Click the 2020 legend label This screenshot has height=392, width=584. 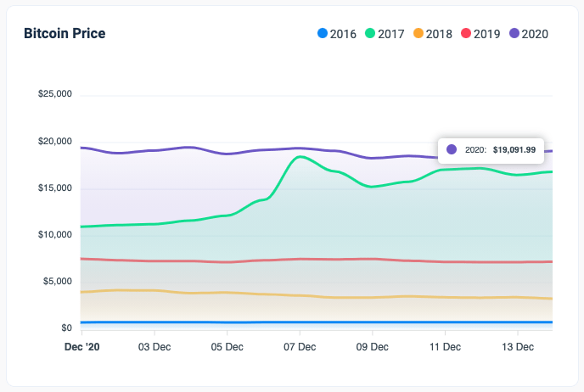point(535,34)
